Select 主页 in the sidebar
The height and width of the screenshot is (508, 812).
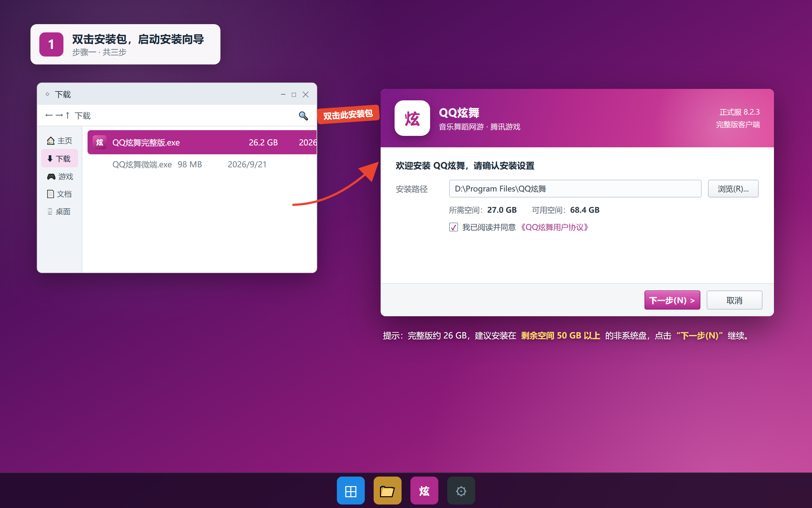(60, 140)
